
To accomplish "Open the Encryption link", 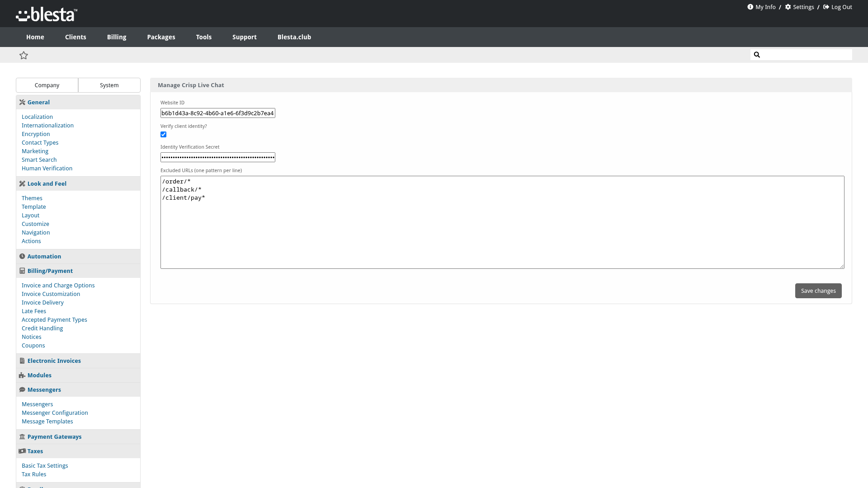I will (x=36, y=134).
